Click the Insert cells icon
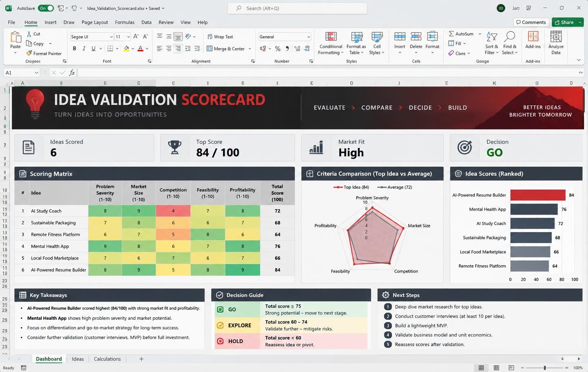The height and width of the screenshot is (372, 588). pos(400,37)
